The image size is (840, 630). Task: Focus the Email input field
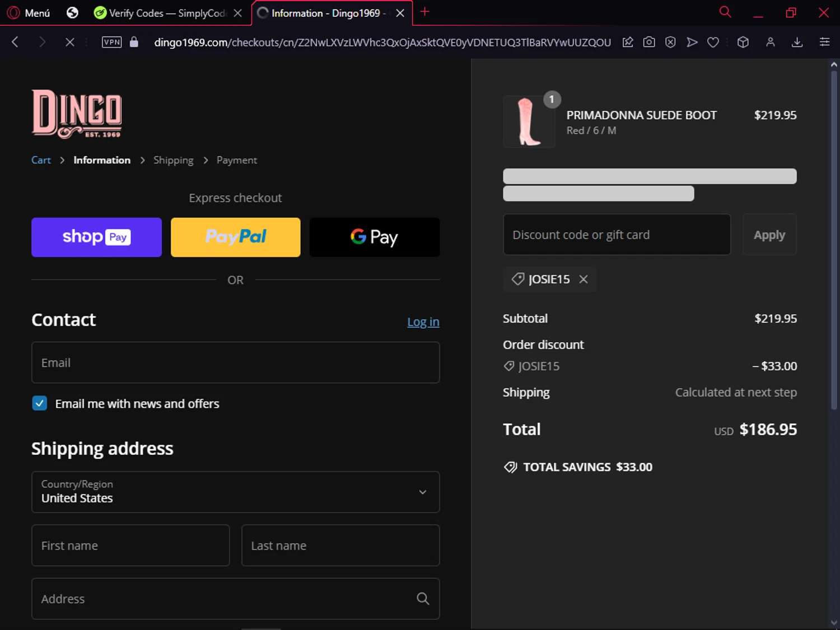[236, 362]
